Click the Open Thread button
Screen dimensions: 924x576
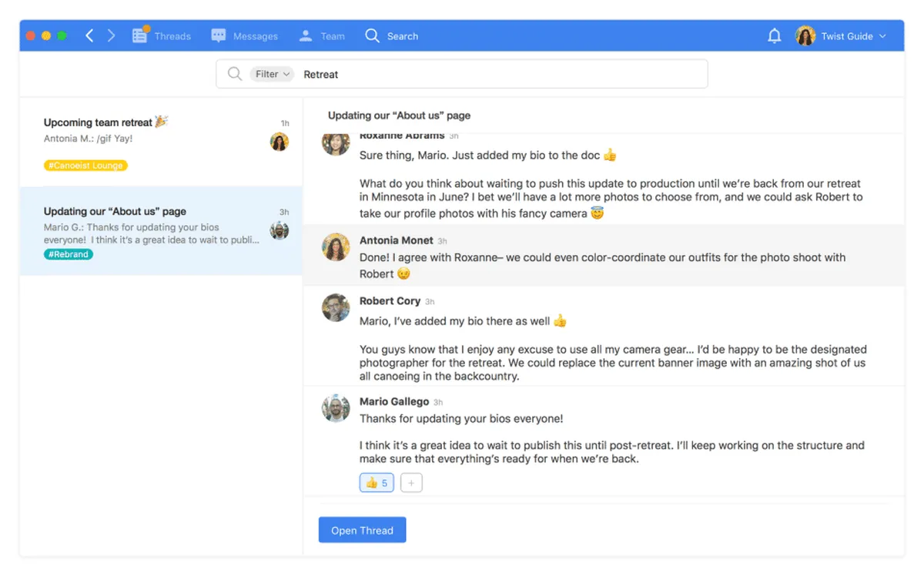click(x=362, y=530)
